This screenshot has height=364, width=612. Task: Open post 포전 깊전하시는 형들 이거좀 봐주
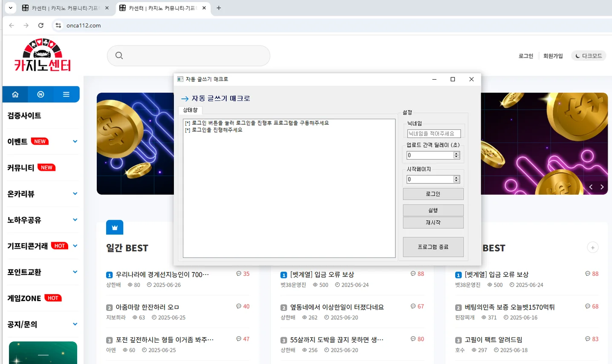pos(165,340)
